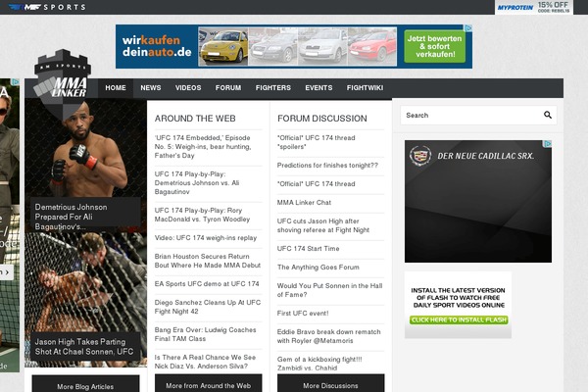Open UFC 174 Start Time thread
Screen dimensions: 588x392
click(309, 249)
